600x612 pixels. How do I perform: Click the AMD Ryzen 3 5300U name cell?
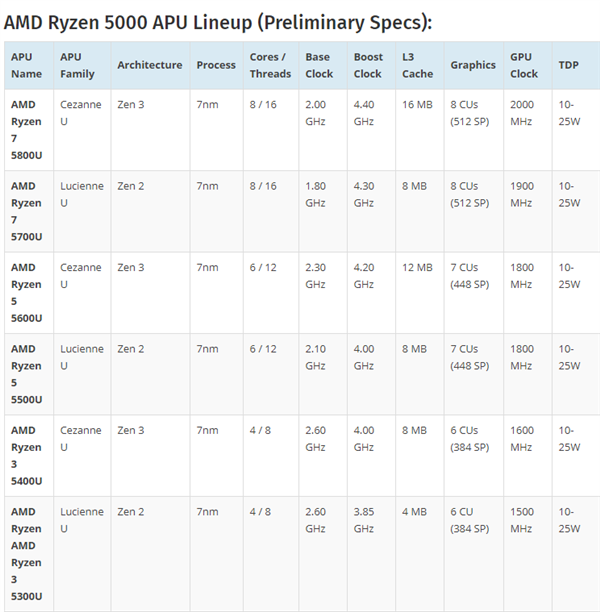(x=29, y=554)
